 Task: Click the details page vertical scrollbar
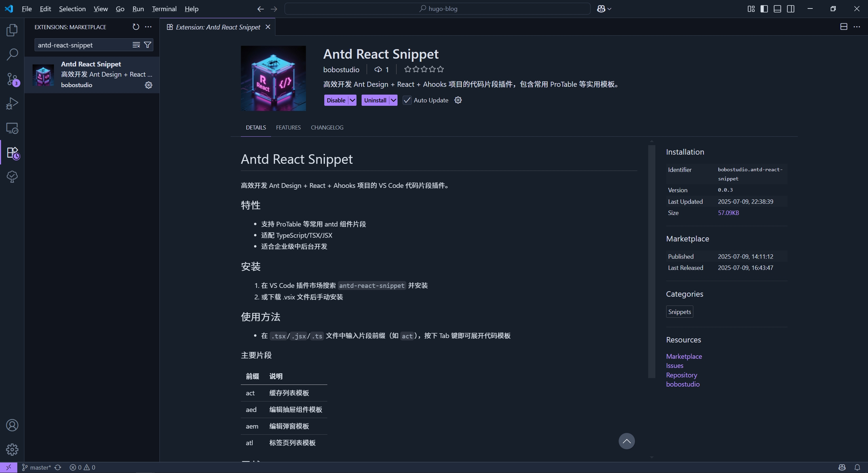coord(651,261)
